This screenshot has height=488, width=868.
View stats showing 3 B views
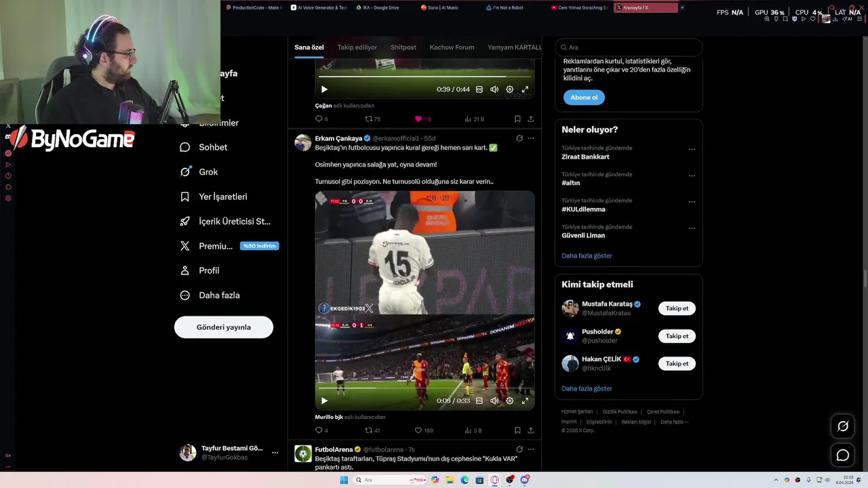click(473, 430)
